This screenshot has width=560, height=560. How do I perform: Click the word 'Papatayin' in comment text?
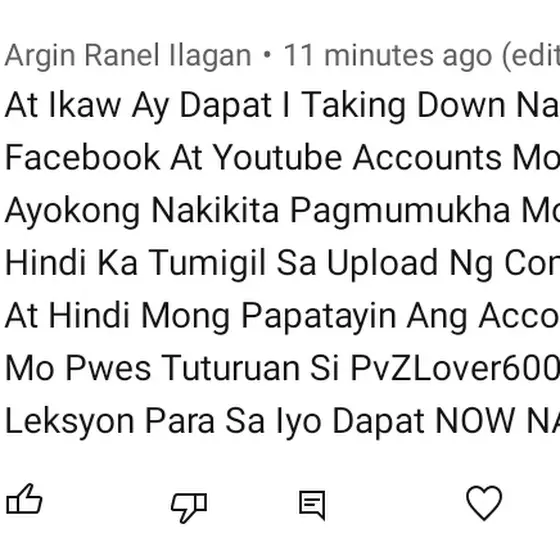pyautogui.click(x=319, y=318)
